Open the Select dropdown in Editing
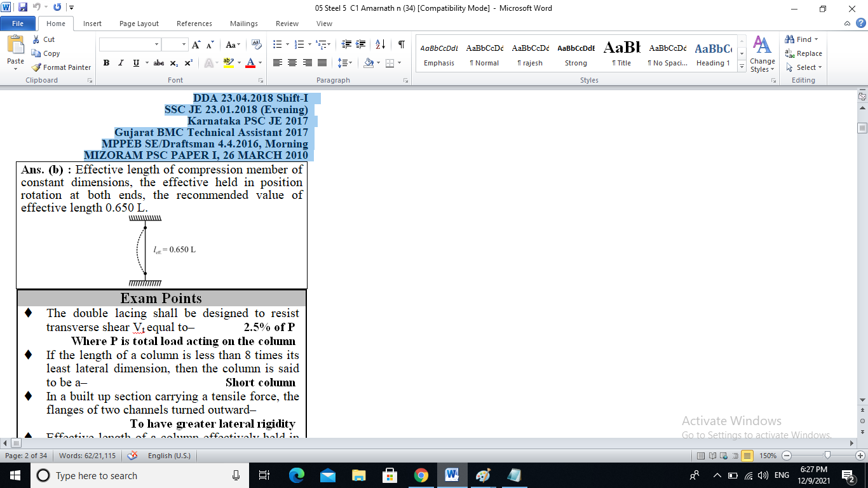This screenshot has height=488, width=868. [804, 67]
